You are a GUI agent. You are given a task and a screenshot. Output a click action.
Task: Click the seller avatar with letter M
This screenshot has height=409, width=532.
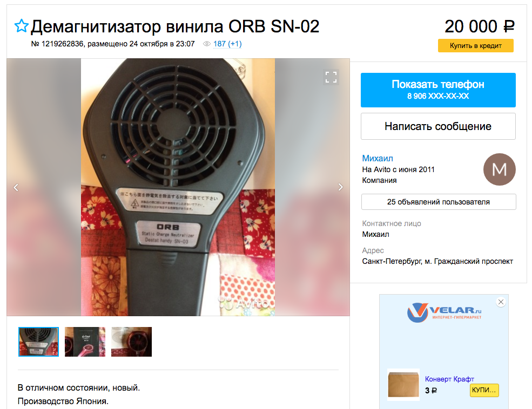click(x=500, y=169)
